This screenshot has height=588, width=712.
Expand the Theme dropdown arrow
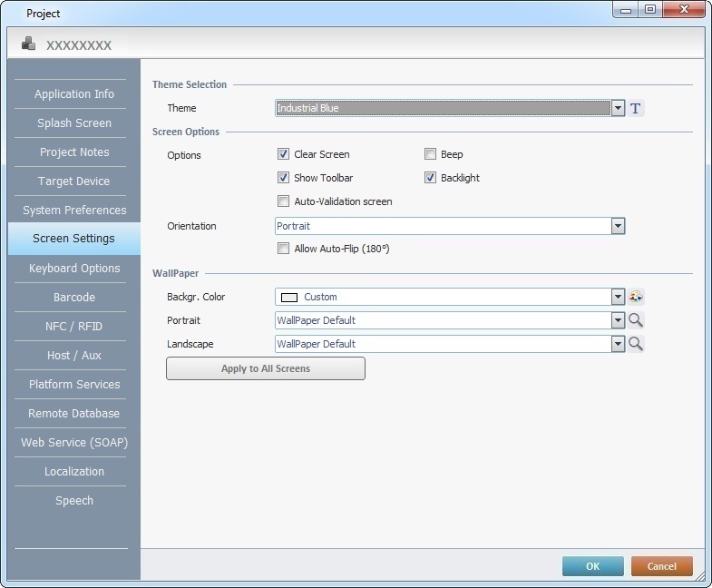point(618,109)
